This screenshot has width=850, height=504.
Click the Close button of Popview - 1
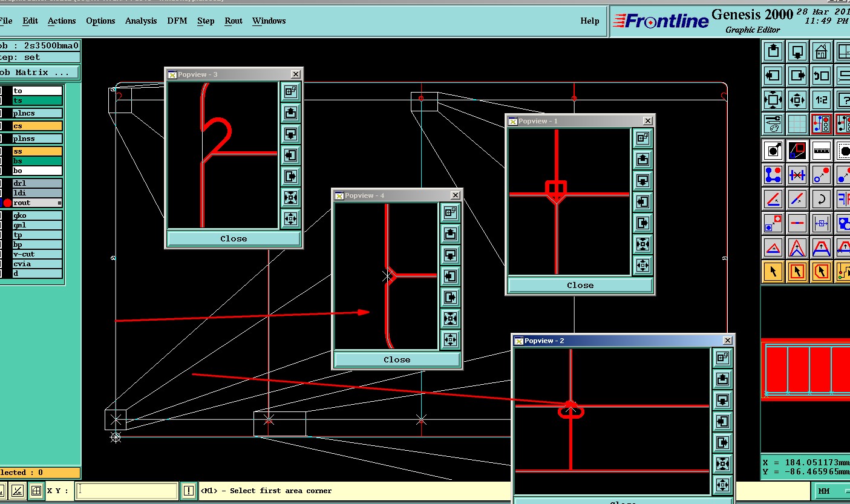point(580,286)
